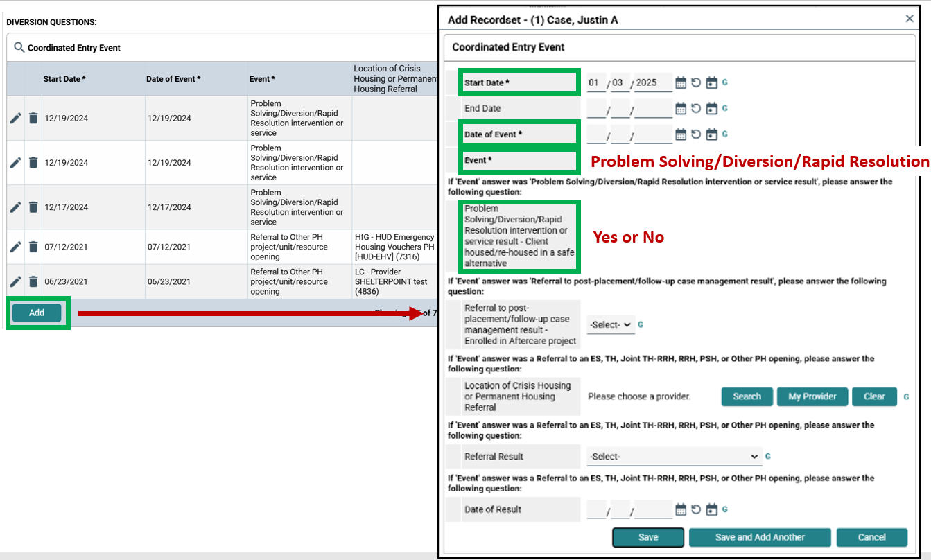The height and width of the screenshot is (560, 931).
Task: Click Save and Add Another
Action: click(x=760, y=537)
